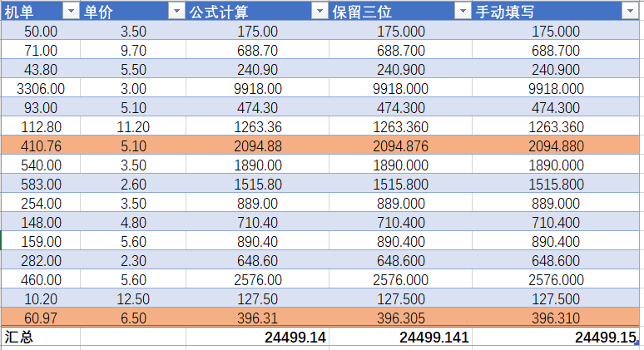Click the cell containing 50.00

(x=41, y=32)
